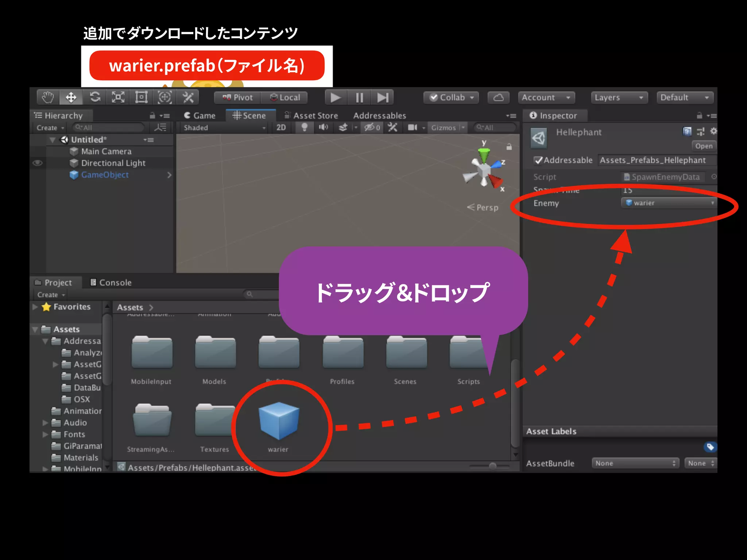Open the Account dropdown

(x=546, y=97)
